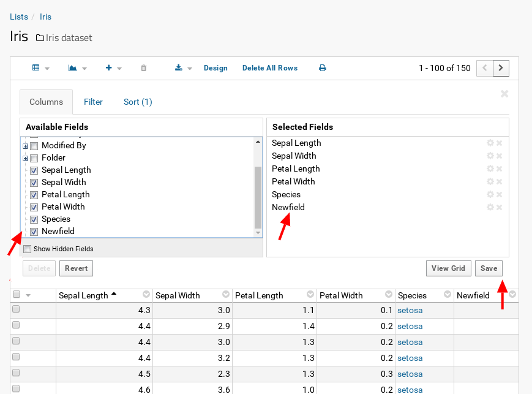Switch to the Sort (1) tab
The width and height of the screenshot is (532, 394).
tap(138, 102)
